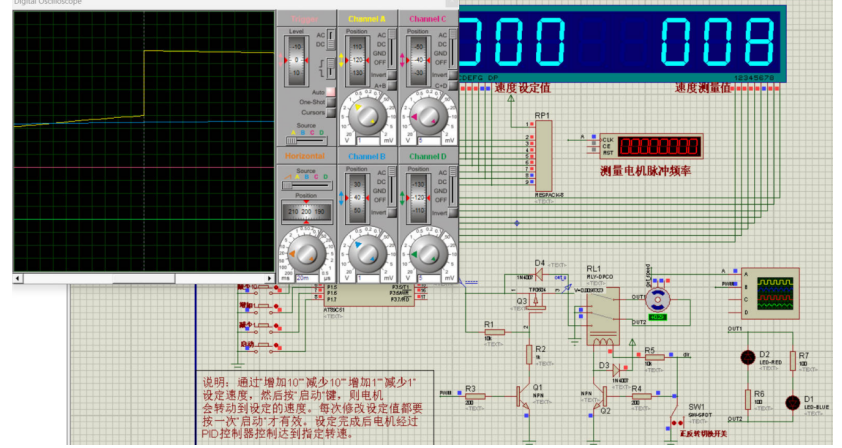
Task: Click Channel B volts-per-division knob
Action: 367,254
